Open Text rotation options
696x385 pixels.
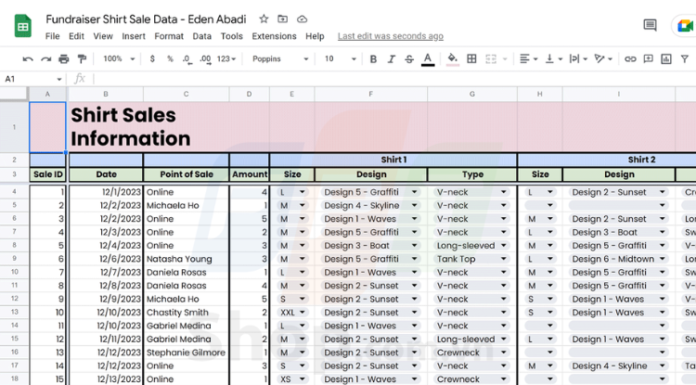click(603, 59)
